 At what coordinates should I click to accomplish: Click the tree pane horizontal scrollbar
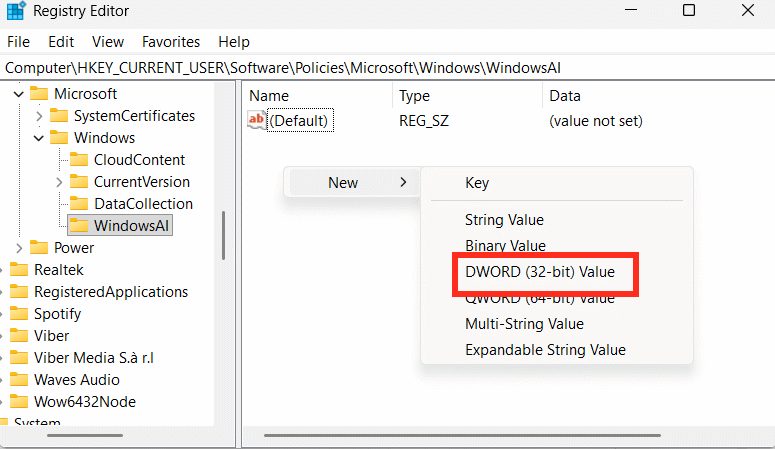(x=85, y=436)
